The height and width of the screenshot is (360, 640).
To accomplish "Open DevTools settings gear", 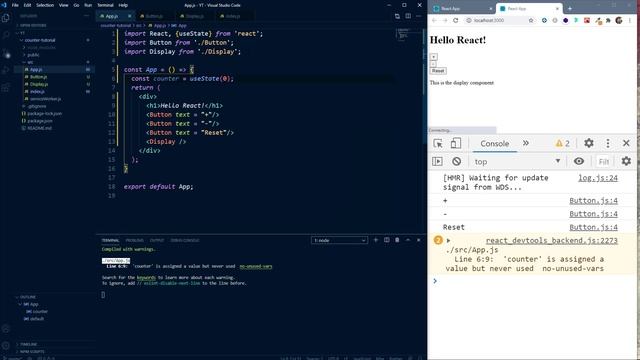I will (x=589, y=143).
